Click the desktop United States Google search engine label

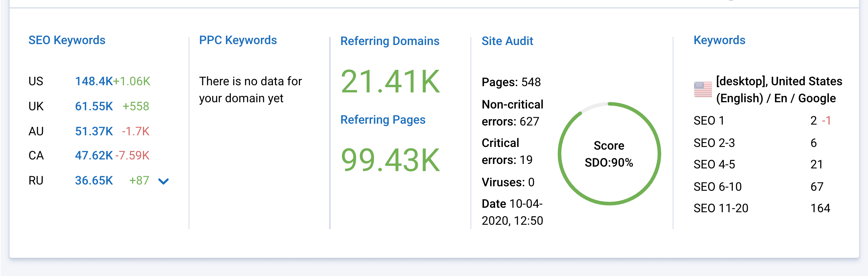point(779,90)
